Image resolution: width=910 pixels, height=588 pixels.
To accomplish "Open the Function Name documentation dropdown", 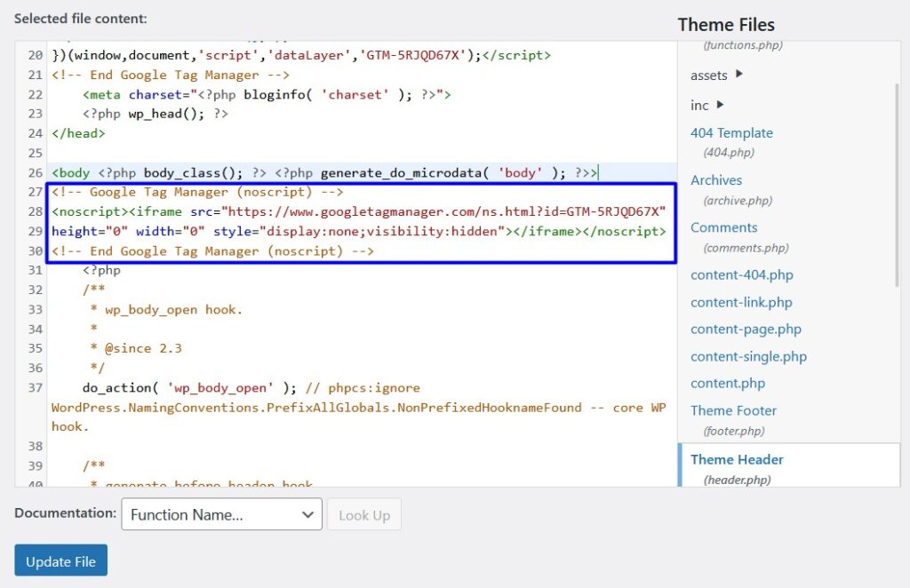I will (x=221, y=514).
